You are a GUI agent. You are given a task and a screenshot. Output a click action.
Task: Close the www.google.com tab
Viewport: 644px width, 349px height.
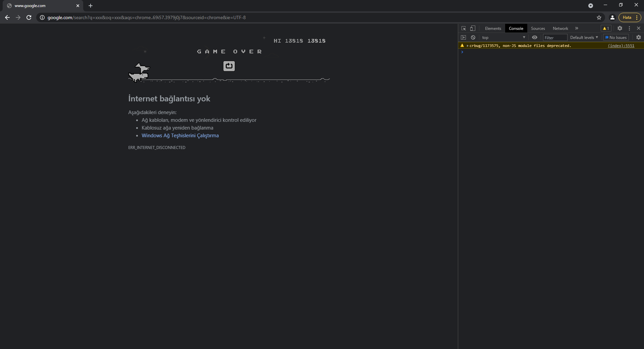click(x=78, y=6)
